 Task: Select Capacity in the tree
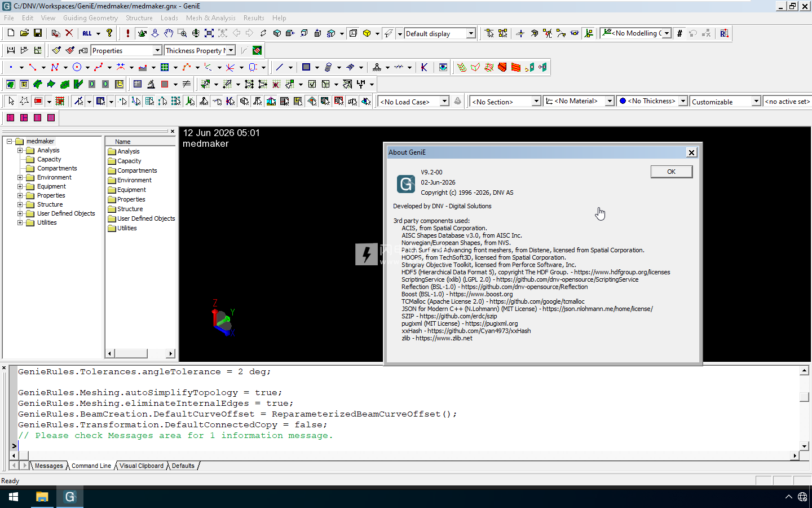point(49,159)
